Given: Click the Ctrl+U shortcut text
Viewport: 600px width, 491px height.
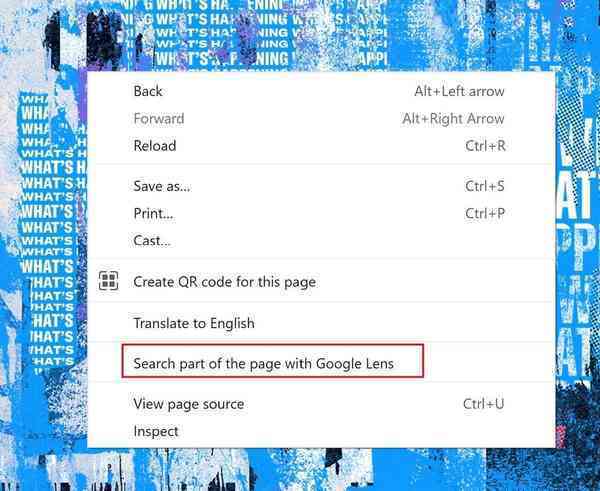Looking at the screenshot, I should 483,404.
